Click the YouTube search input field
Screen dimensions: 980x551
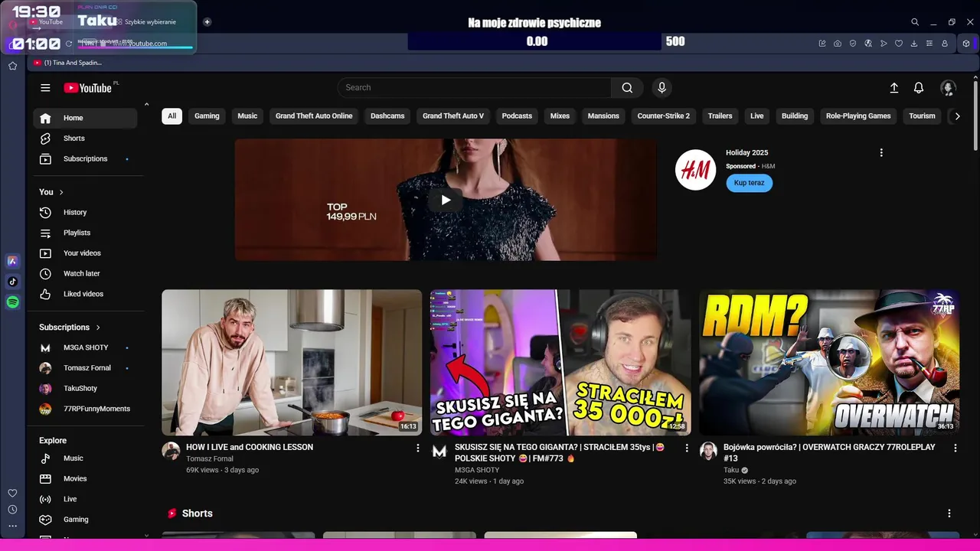pos(475,88)
